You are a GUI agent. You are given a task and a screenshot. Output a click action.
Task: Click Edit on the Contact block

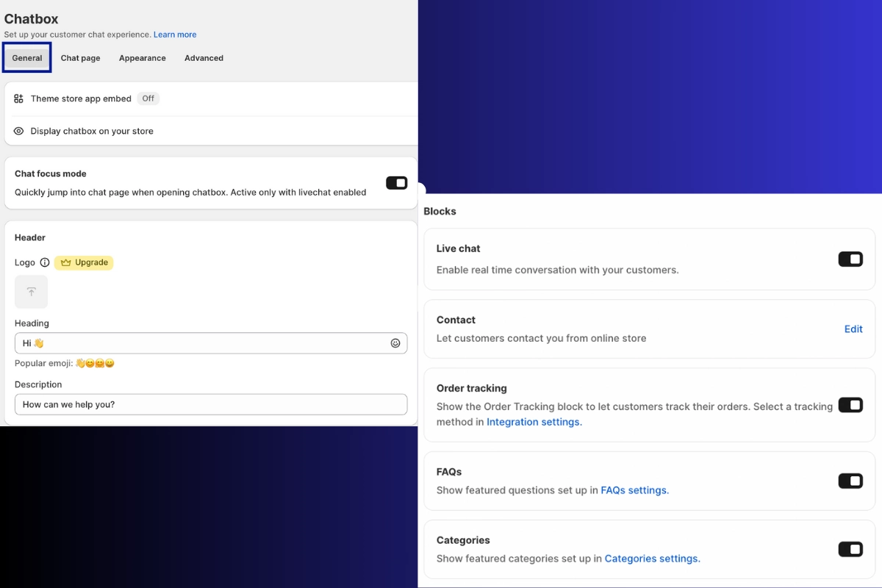coord(853,329)
